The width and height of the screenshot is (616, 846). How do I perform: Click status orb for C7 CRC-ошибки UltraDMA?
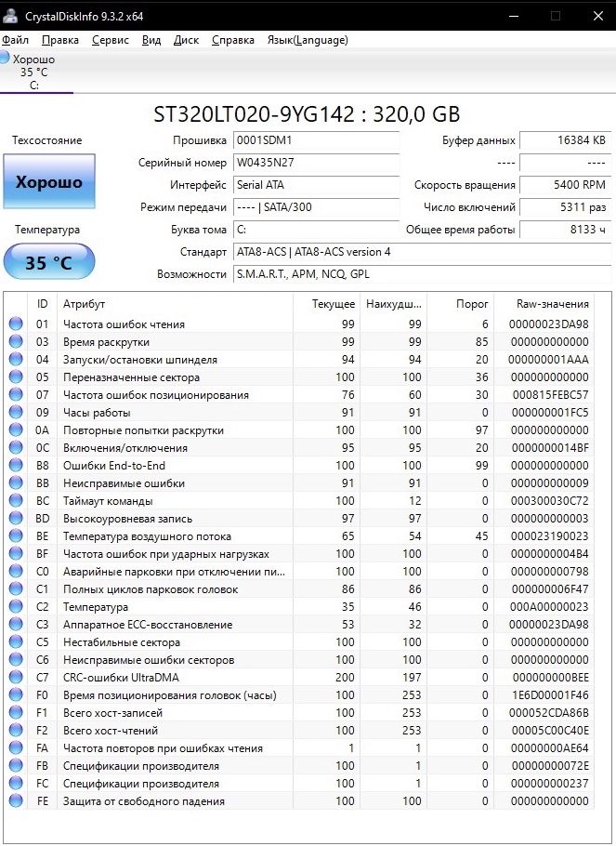click(16, 677)
